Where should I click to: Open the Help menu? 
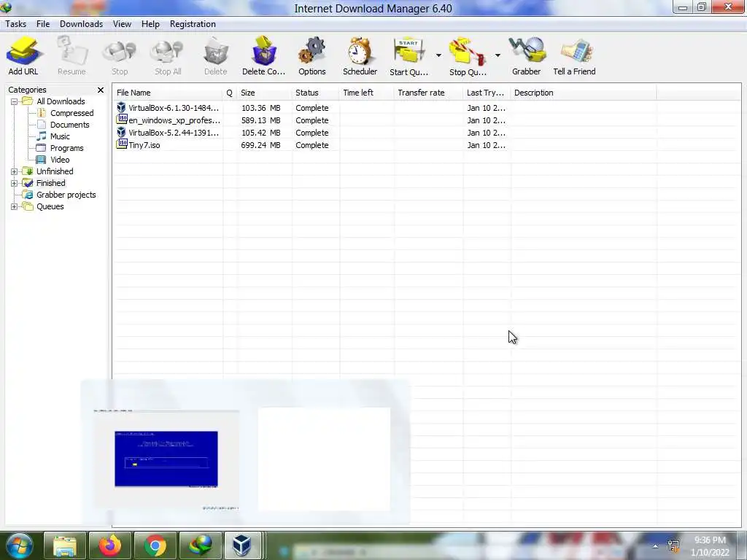[x=150, y=24]
